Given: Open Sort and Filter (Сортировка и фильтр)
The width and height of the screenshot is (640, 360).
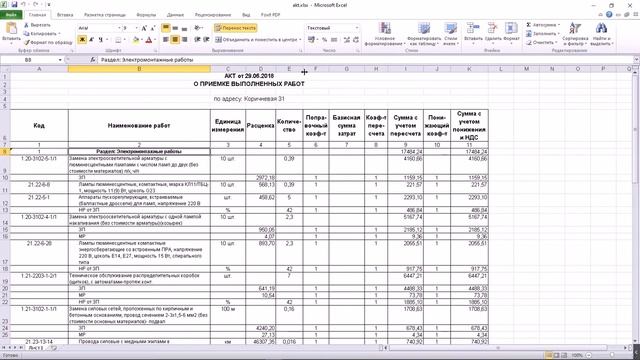Looking at the screenshot, I should (575, 34).
